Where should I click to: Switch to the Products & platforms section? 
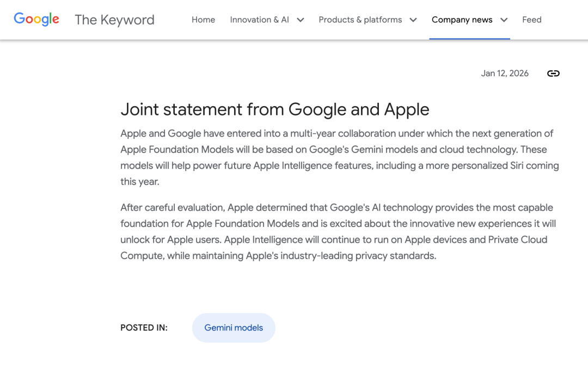(360, 20)
